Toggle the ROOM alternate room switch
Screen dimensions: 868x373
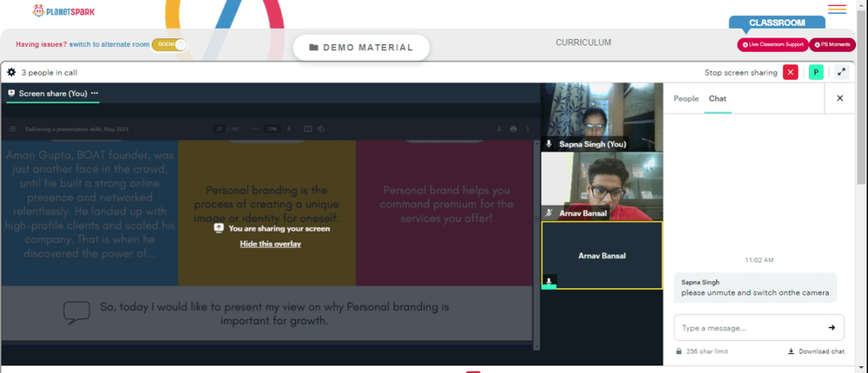169,44
